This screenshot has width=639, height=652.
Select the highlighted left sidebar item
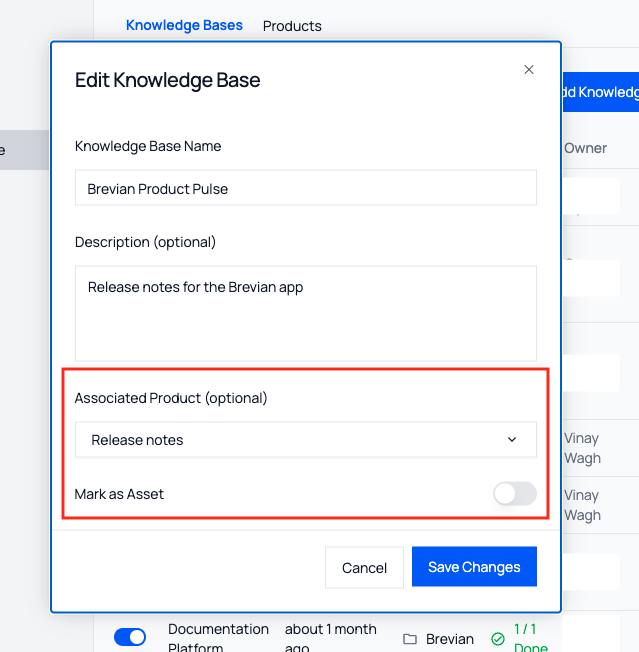(24, 150)
